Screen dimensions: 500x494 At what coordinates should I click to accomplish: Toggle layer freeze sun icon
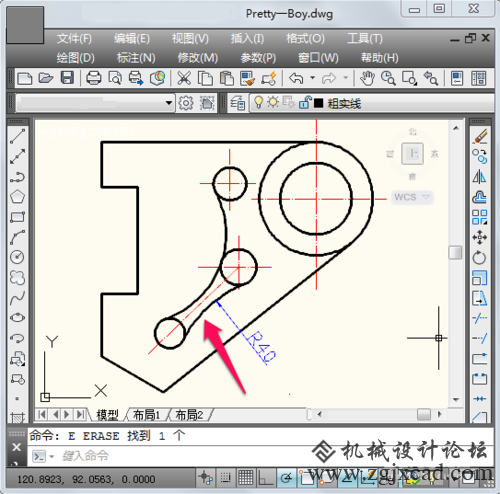(x=273, y=102)
